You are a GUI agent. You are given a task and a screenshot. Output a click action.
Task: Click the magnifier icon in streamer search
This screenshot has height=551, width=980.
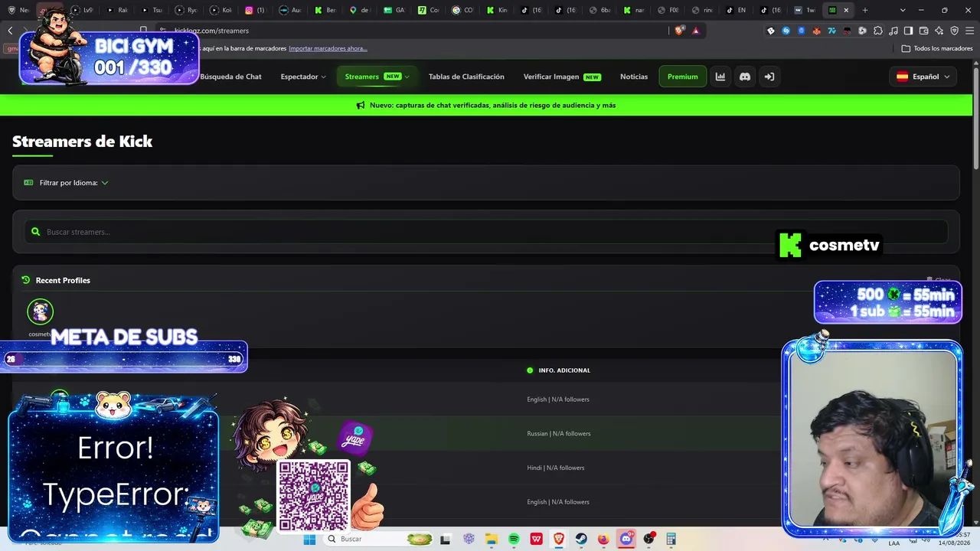pos(35,232)
